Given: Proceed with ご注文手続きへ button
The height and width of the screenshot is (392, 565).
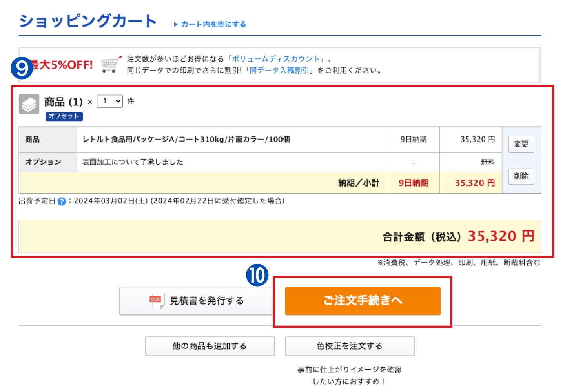Looking at the screenshot, I should coord(363,301).
